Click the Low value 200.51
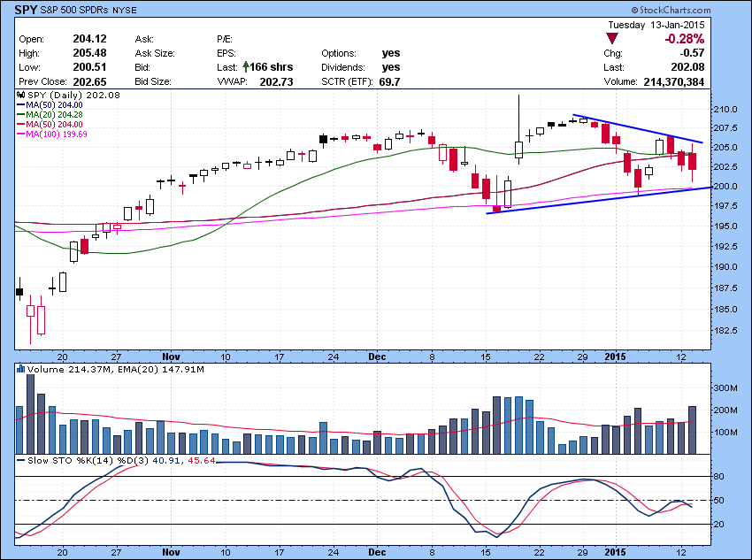This screenshot has width=752, height=560. pyautogui.click(x=89, y=67)
